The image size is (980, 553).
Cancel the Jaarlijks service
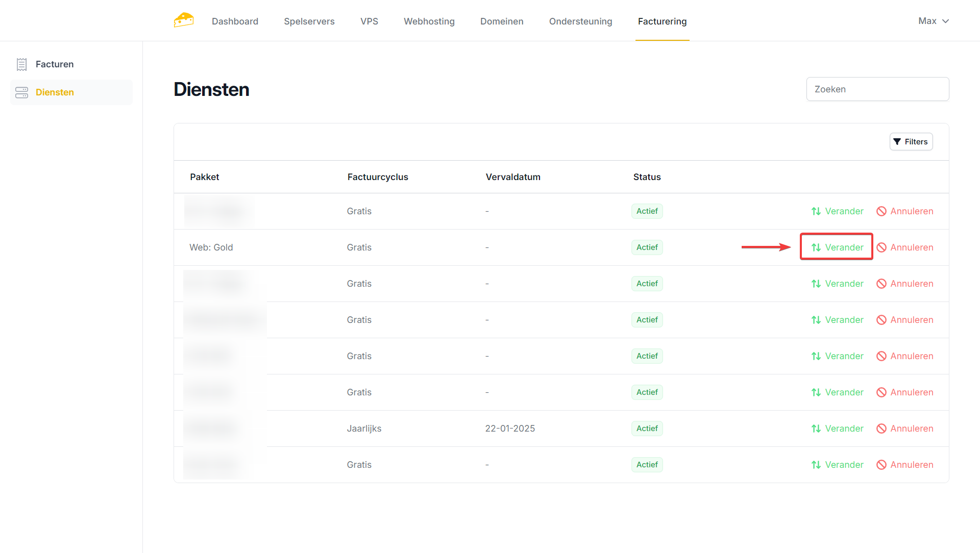[905, 429]
